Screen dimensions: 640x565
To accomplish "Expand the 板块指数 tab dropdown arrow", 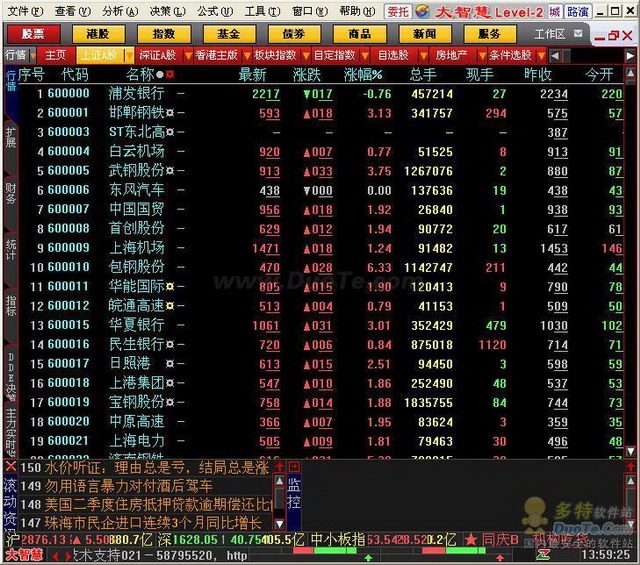I will 306,55.
